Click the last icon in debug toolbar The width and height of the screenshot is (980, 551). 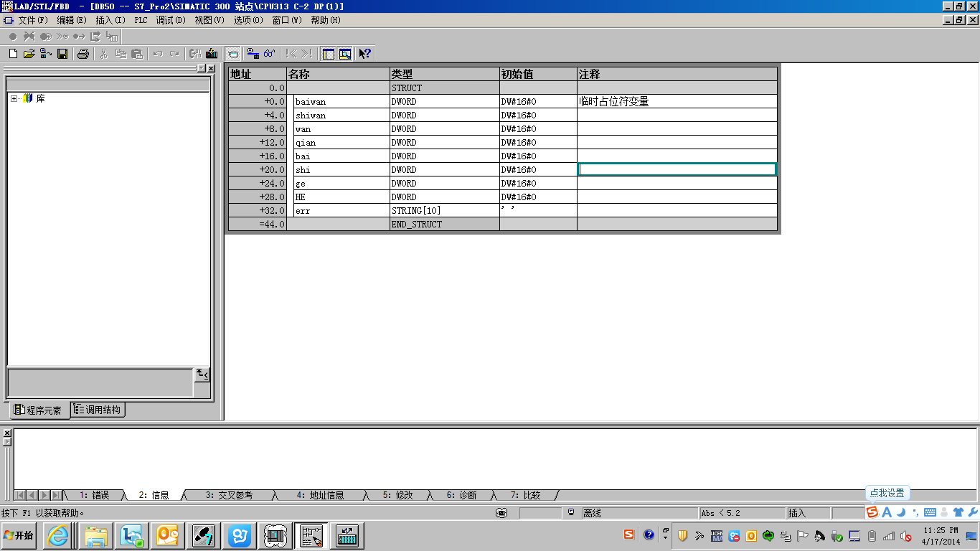tap(112, 36)
